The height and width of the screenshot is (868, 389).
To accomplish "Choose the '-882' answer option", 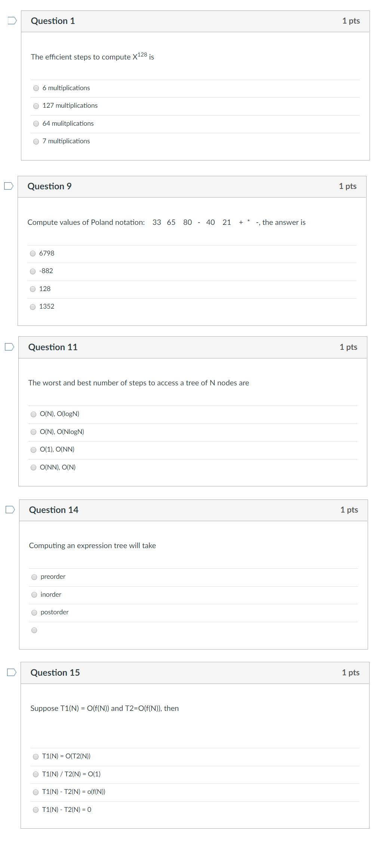I will pyautogui.click(x=33, y=271).
